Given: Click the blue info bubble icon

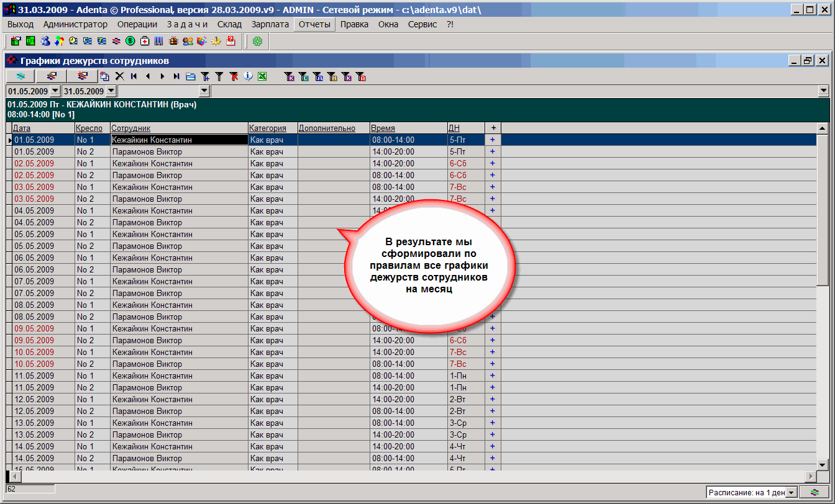Looking at the screenshot, I should (248, 76).
